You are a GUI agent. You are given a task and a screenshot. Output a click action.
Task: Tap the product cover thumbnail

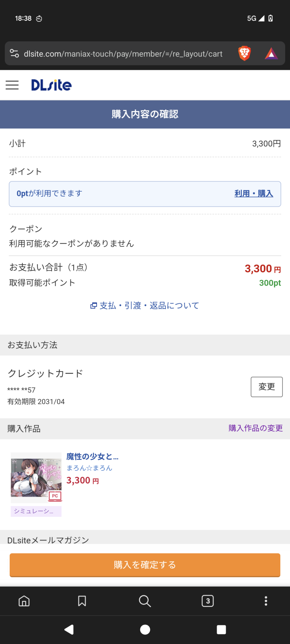coord(36,478)
